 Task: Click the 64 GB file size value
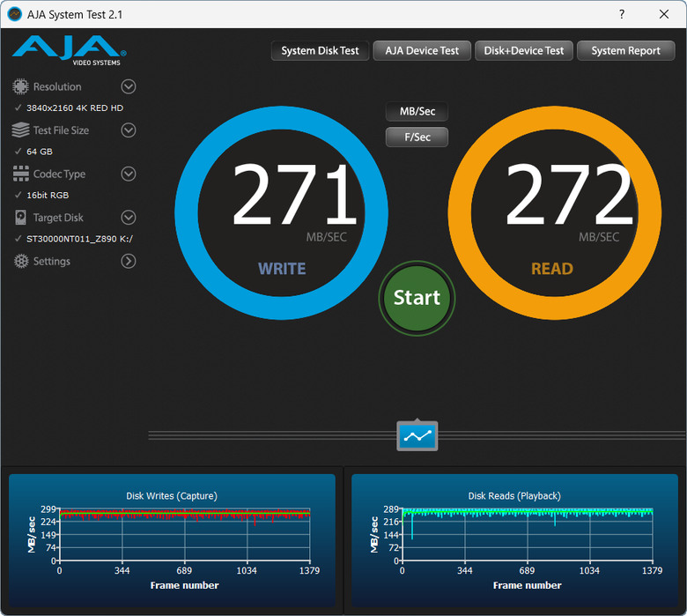tap(40, 152)
